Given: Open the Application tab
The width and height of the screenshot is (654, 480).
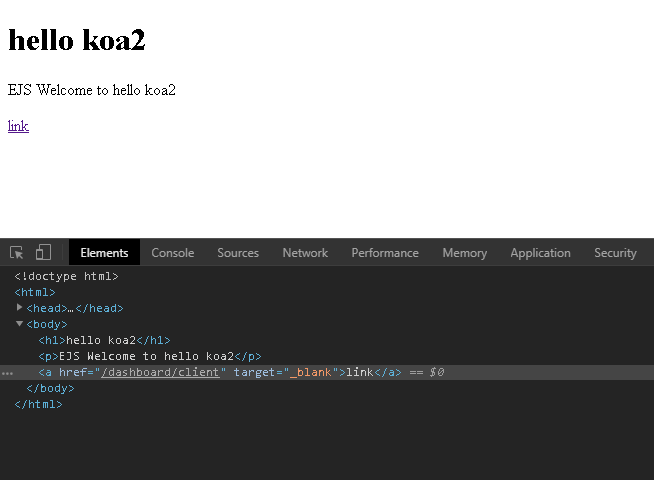Looking at the screenshot, I should [x=541, y=253].
